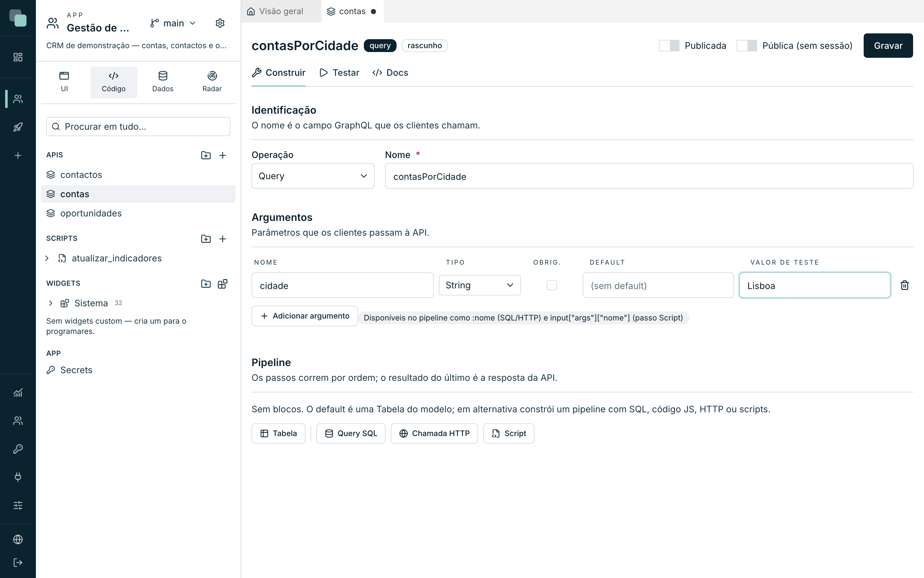Open the Operação Query dropdown

tap(313, 176)
